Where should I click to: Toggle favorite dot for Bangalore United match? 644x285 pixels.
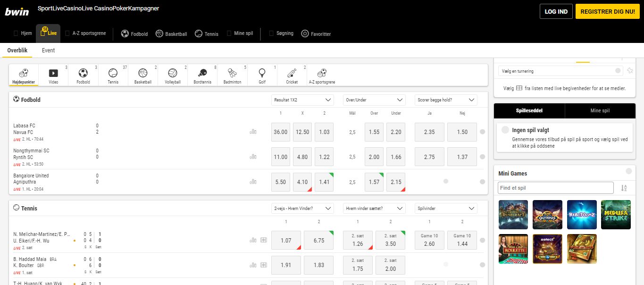(x=482, y=182)
